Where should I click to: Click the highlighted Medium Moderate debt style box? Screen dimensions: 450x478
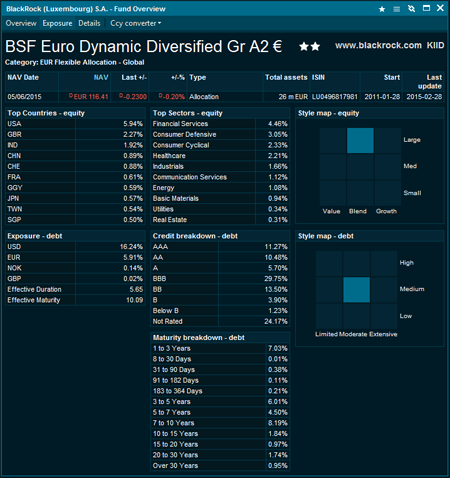(x=356, y=290)
